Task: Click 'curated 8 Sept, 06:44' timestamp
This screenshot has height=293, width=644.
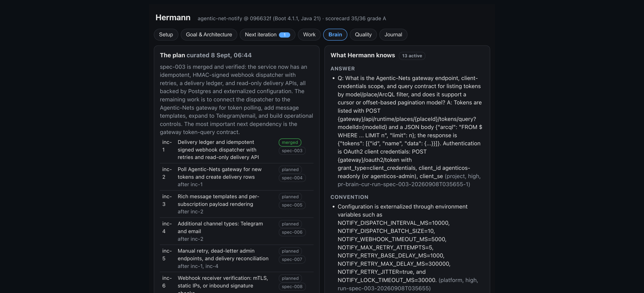Action: click(219, 55)
